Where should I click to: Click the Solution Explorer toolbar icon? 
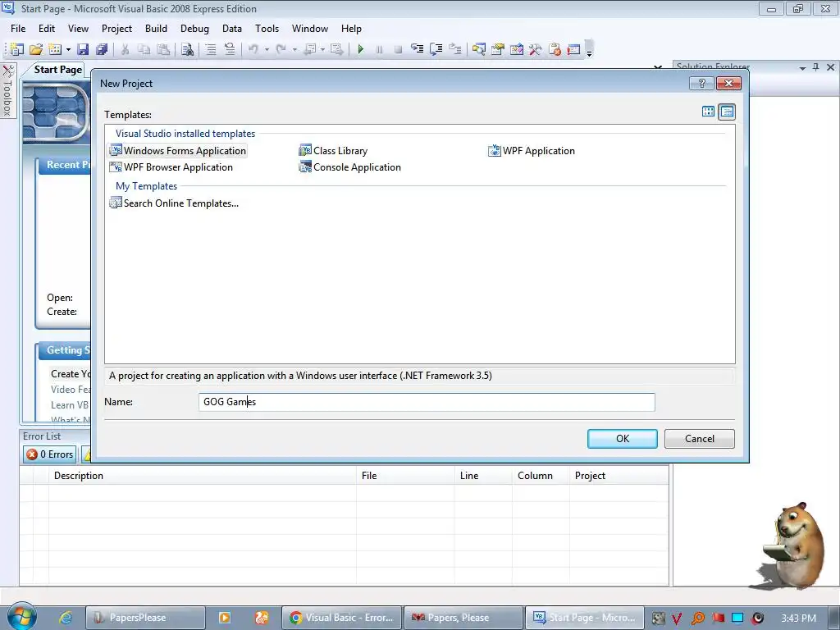[478, 49]
